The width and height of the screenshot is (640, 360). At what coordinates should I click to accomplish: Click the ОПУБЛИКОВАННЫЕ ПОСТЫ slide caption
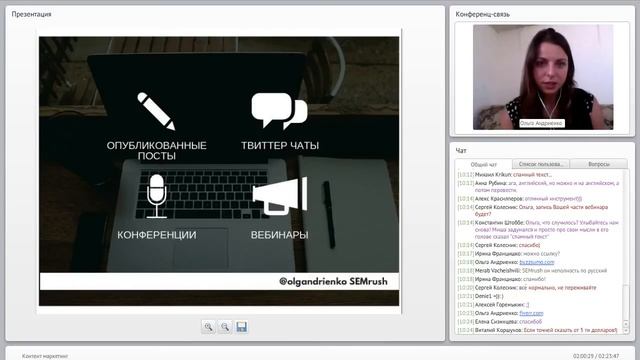tap(156, 151)
